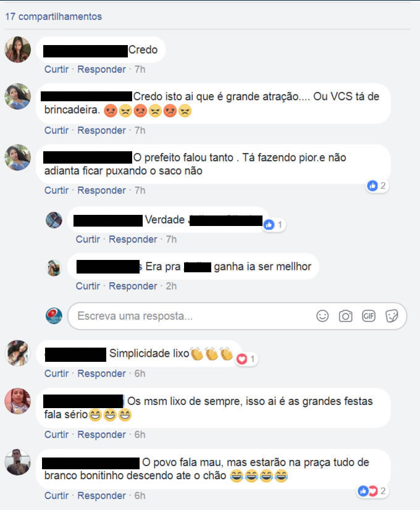The width and height of the screenshot is (420, 510).
Task: Open profile picture of 'Simplicidade lixo' commenter
Action: tap(18, 354)
